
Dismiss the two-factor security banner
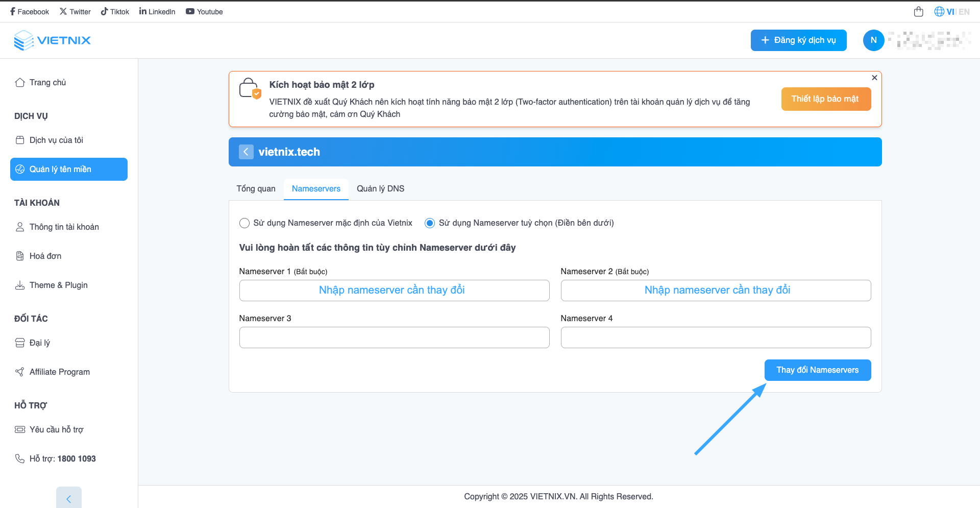click(874, 78)
